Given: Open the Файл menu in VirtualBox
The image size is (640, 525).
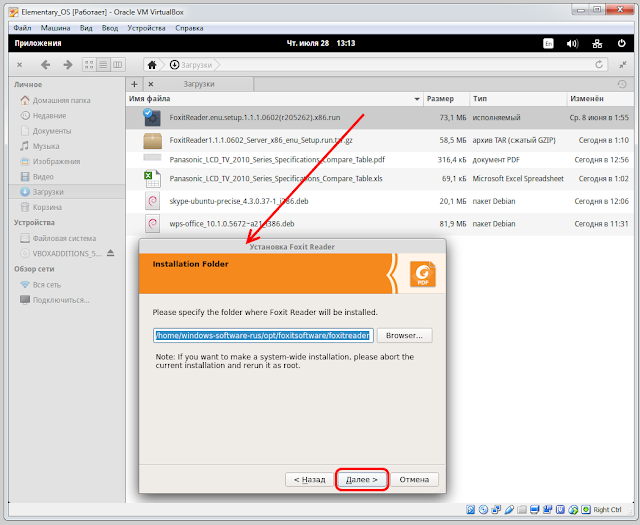Looking at the screenshot, I should [x=22, y=28].
